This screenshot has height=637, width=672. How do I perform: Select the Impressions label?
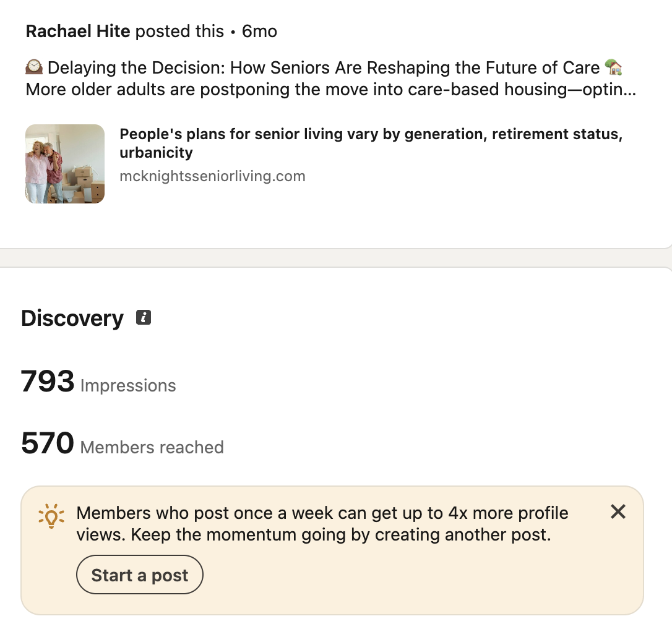click(128, 386)
